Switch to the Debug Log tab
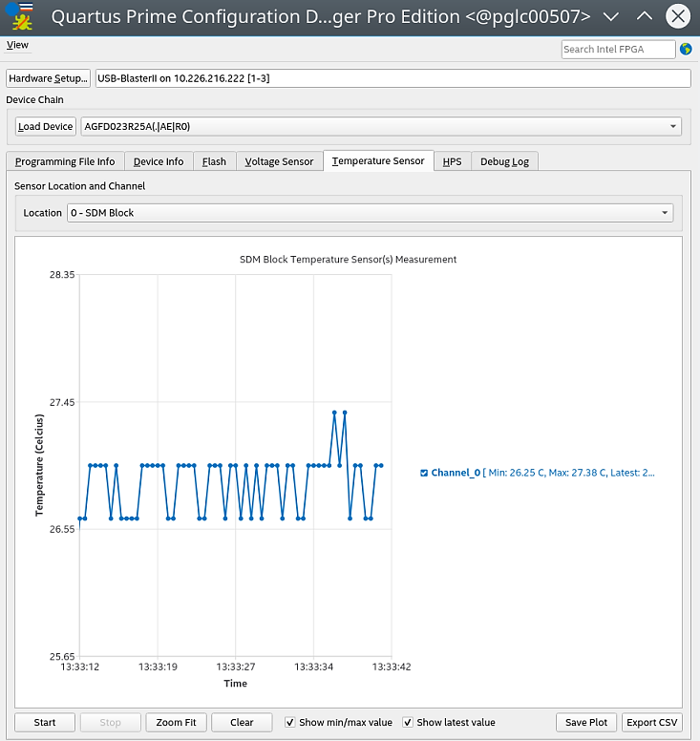The height and width of the screenshot is (741, 700). (x=504, y=161)
